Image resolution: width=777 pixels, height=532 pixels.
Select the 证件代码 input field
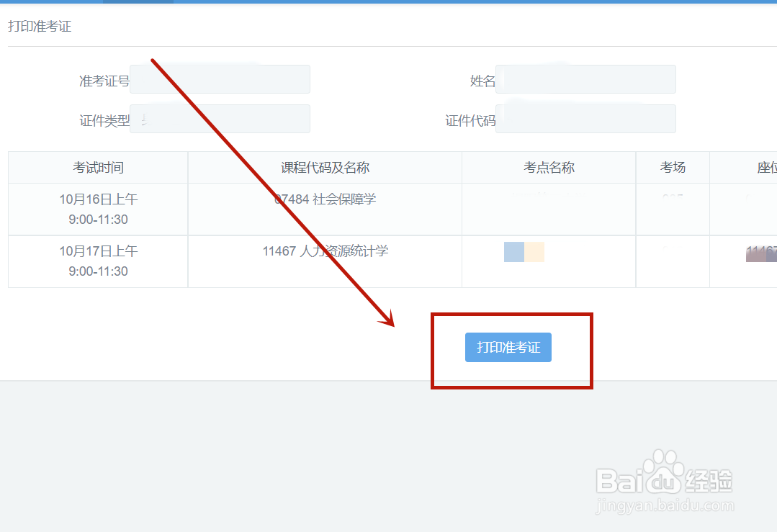[585, 119]
